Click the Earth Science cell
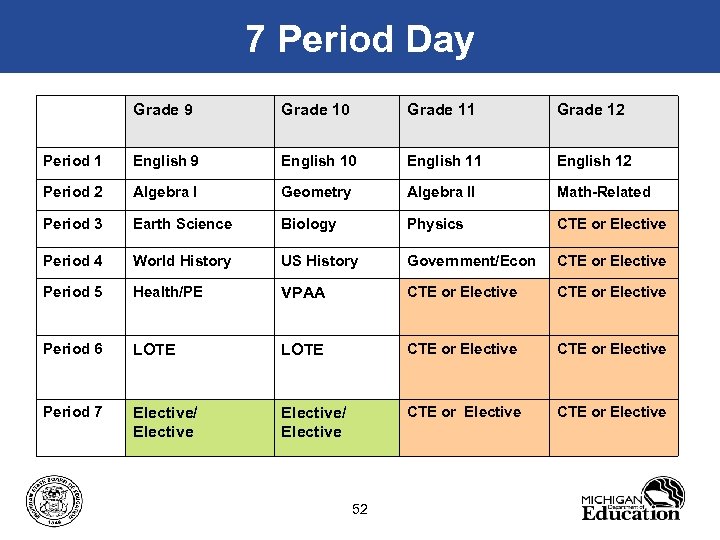 pos(182,224)
